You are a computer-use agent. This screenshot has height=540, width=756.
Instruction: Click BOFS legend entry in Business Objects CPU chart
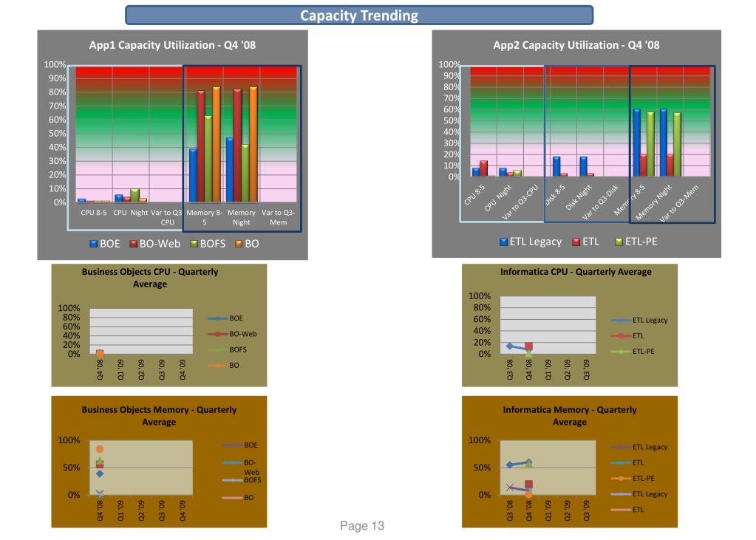click(228, 350)
